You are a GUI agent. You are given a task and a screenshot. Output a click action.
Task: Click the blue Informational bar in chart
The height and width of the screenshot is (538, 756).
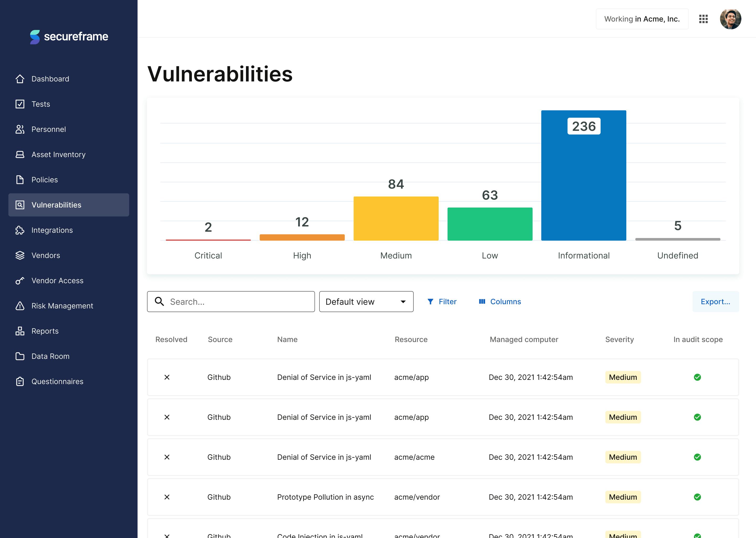click(583, 185)
